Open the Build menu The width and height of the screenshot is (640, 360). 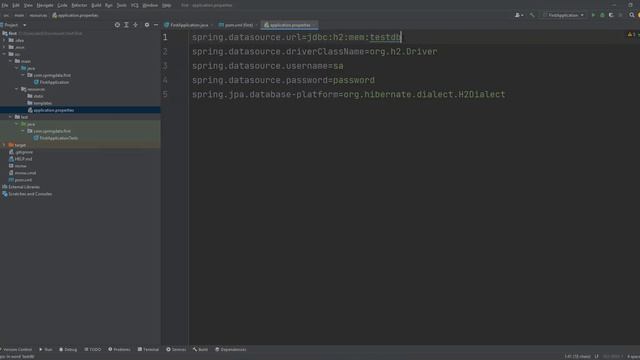click(x=96, y=5)
